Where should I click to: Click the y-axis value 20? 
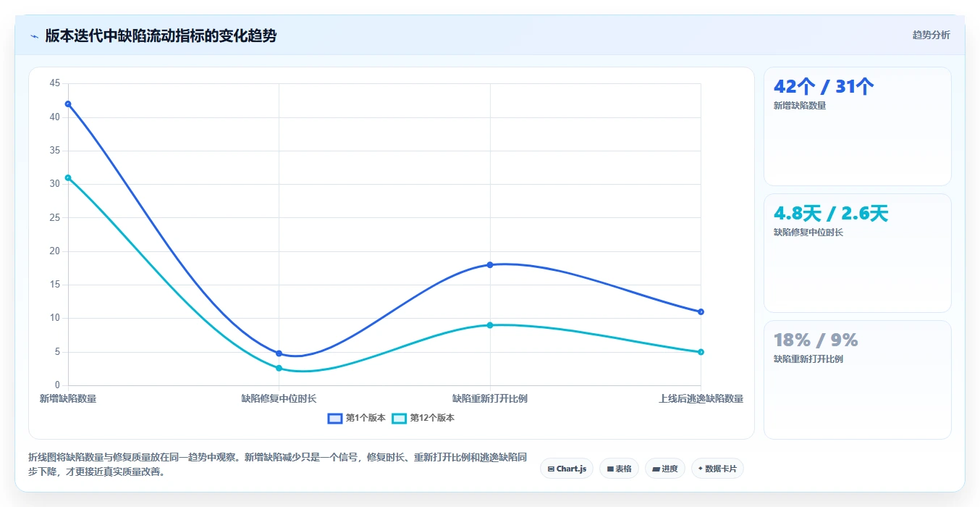[55, 251]
